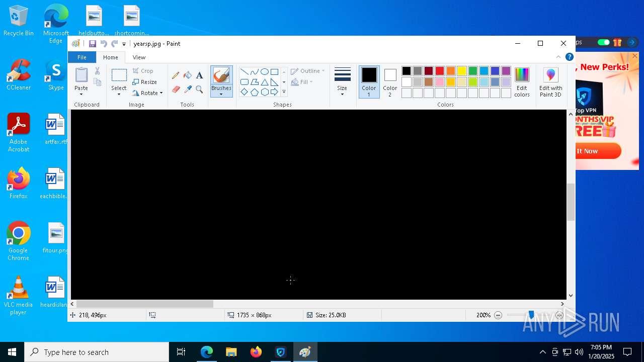
Task: Click the Crop button
Action: 143,71
